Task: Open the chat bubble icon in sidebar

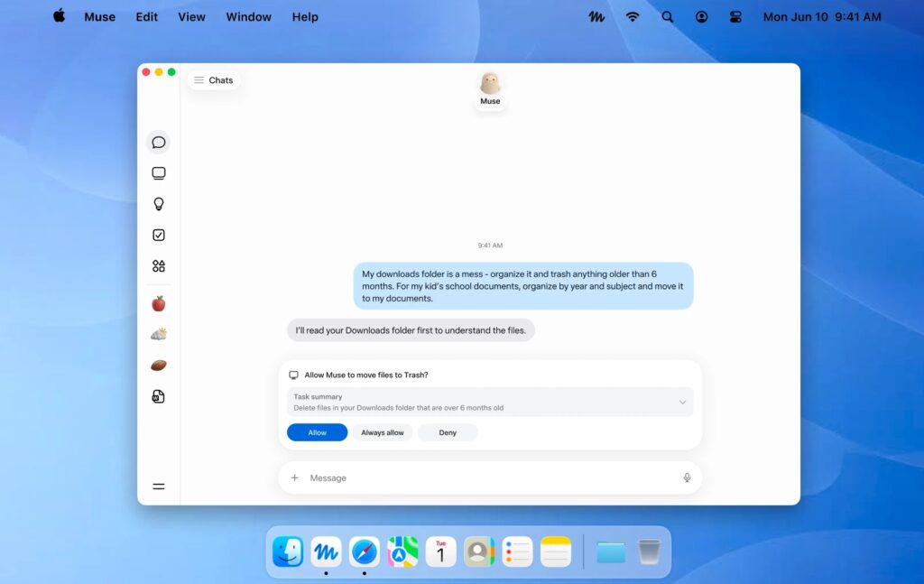Action: tap(159, 143)
